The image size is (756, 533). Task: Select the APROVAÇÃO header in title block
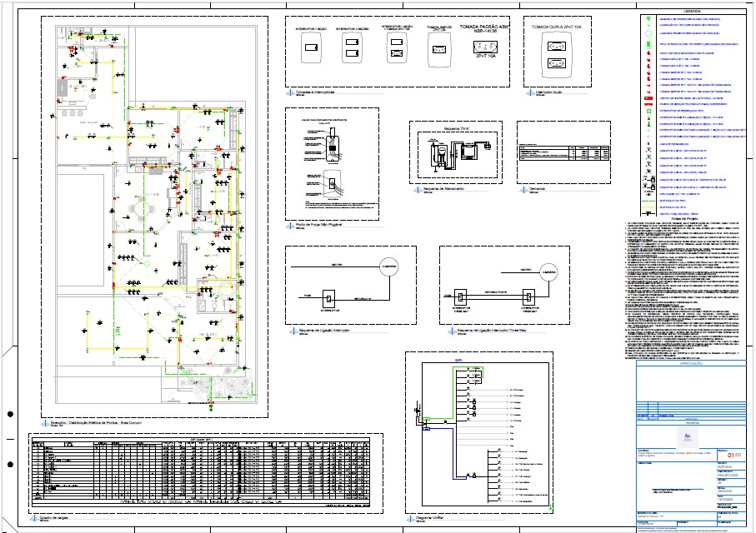pyautogui.click(x=691, y=364)
